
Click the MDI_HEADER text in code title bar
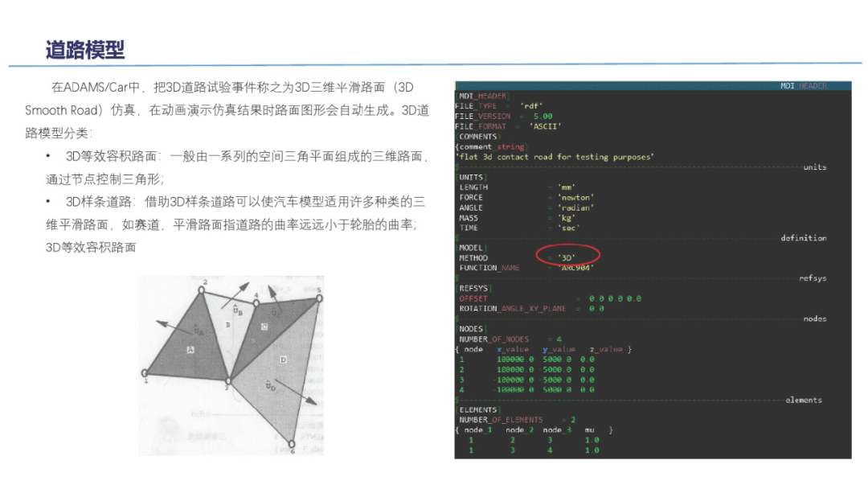803,85
